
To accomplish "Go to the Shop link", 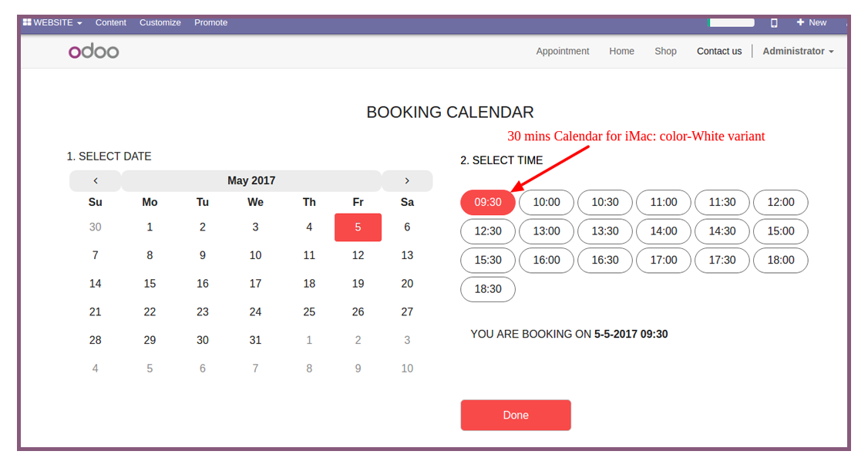I will point(665,51).
